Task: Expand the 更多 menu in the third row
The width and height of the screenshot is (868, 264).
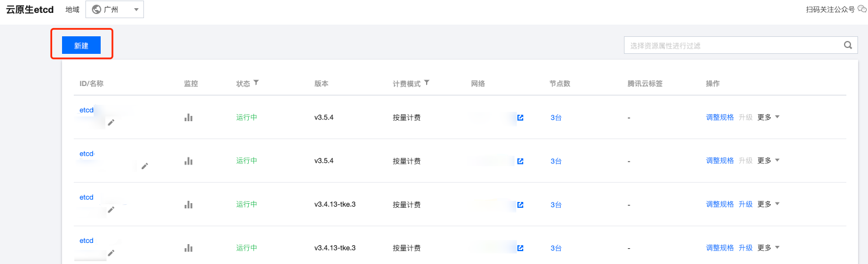Action: 768,204
